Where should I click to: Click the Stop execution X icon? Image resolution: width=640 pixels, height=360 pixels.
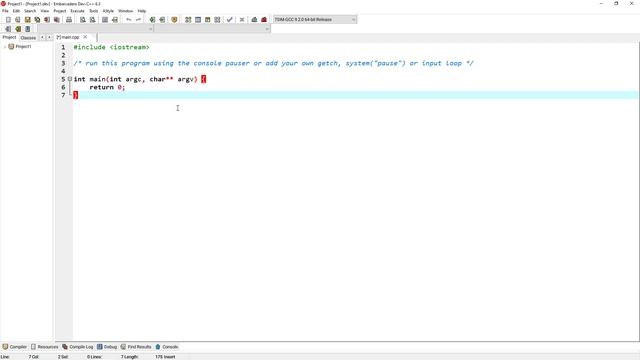click(x=242, y=20)
